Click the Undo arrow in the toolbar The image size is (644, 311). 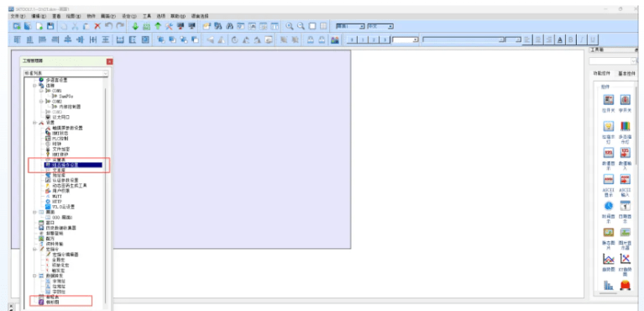pos(108,26)
